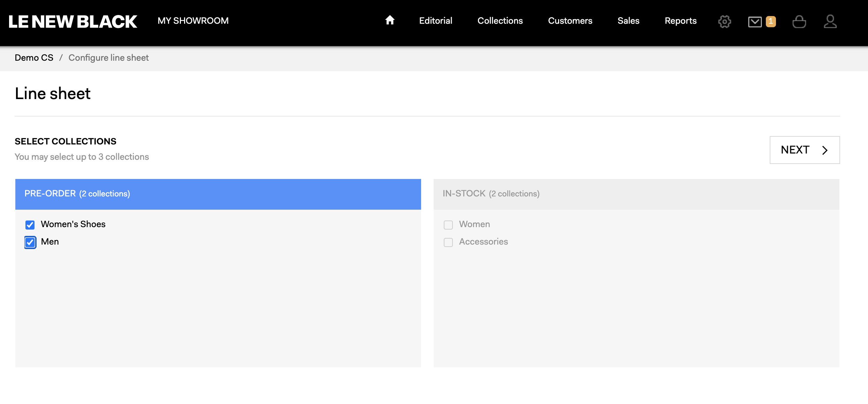This screenshot has height=404, width=868.
Task: Click the Accessories collection label
Action: [x=484, y=242]
